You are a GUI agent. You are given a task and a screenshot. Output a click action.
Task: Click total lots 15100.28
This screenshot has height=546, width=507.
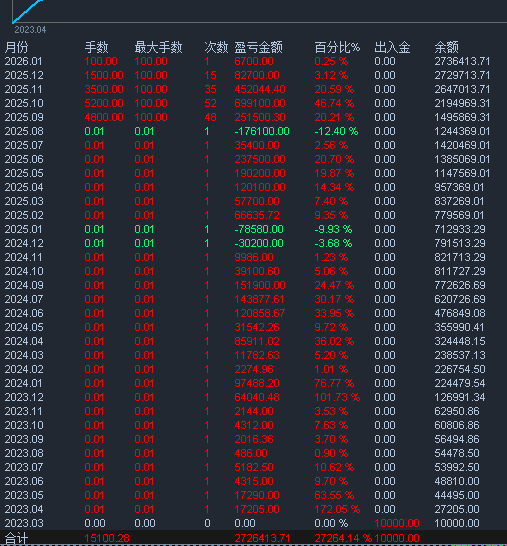pos(107,538)
